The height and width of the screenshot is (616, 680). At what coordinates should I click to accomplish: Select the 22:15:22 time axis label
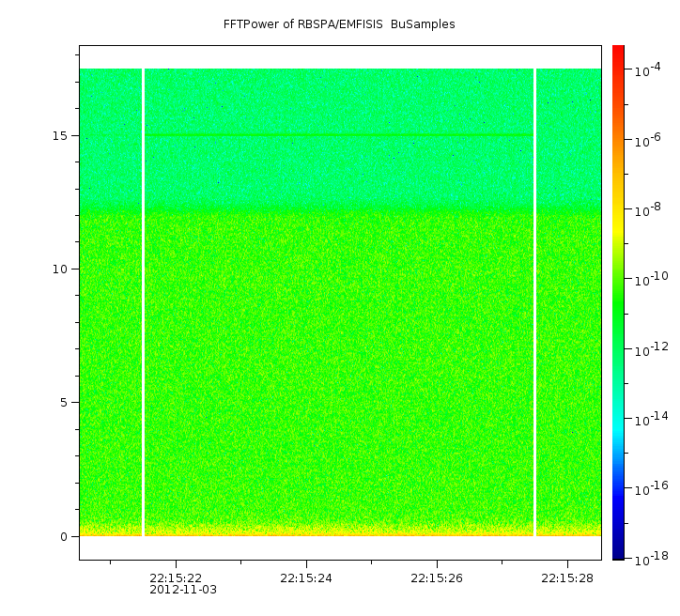tap(176, 577)
